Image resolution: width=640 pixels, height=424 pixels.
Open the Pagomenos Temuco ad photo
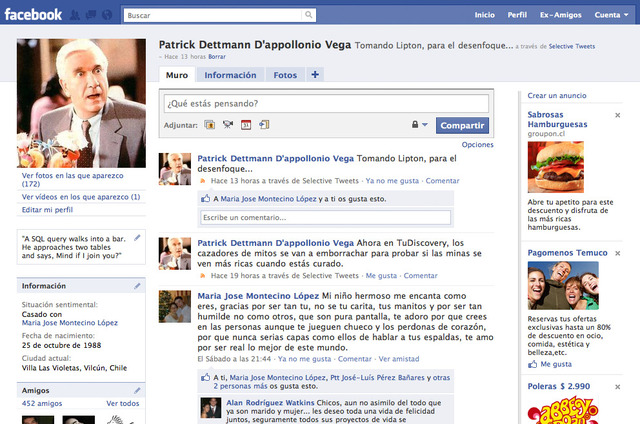[x=563, y=285]
